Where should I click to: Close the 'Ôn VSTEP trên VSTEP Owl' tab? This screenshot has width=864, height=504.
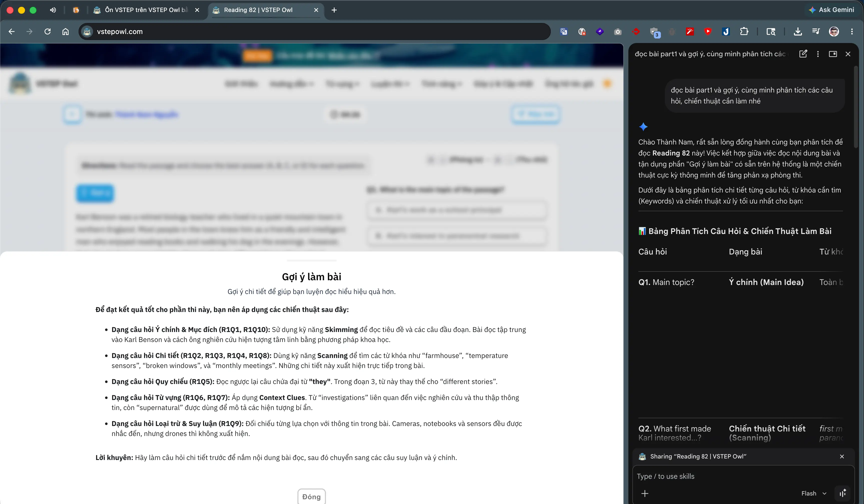click(197, 10)
